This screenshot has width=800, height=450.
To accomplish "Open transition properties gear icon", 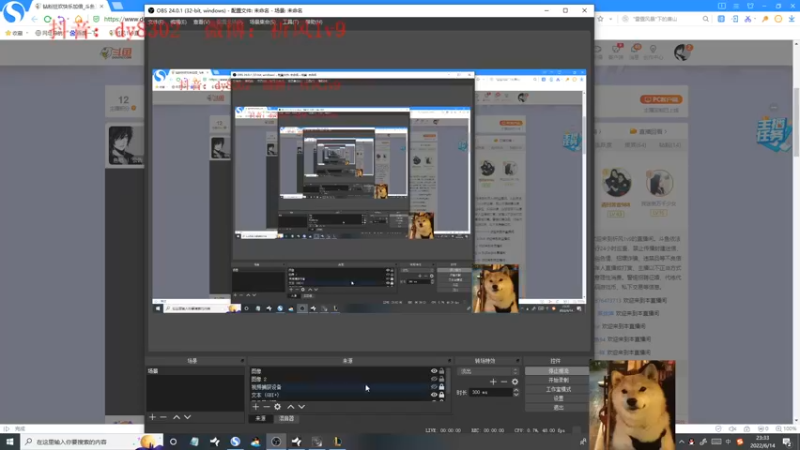I will (515, 382).
